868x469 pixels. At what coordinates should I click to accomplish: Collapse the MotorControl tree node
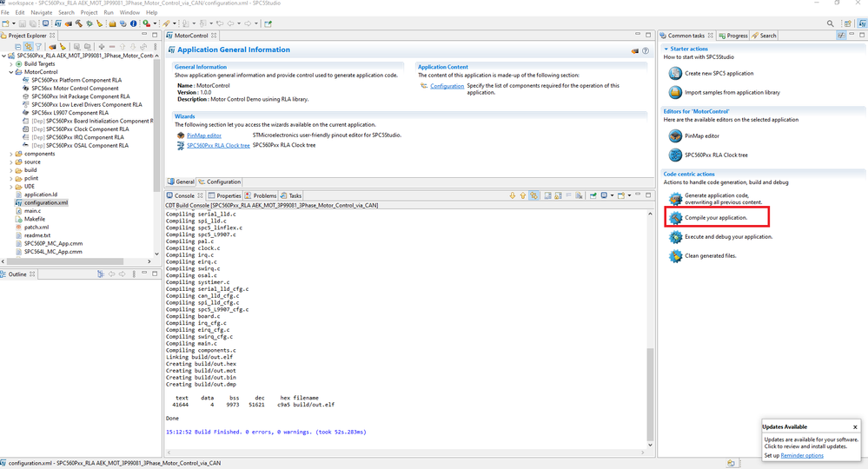tap(10, 72)
